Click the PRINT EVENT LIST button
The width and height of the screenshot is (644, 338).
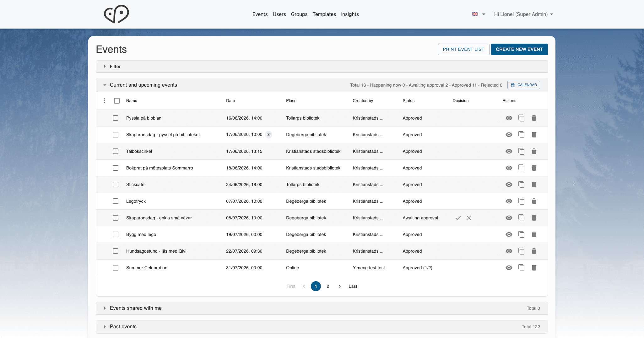tap(463, 49)
